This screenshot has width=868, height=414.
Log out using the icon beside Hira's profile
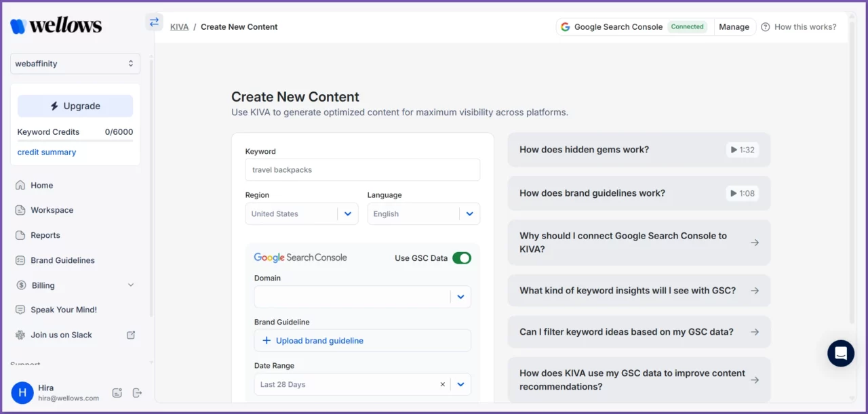pos(137,392)
